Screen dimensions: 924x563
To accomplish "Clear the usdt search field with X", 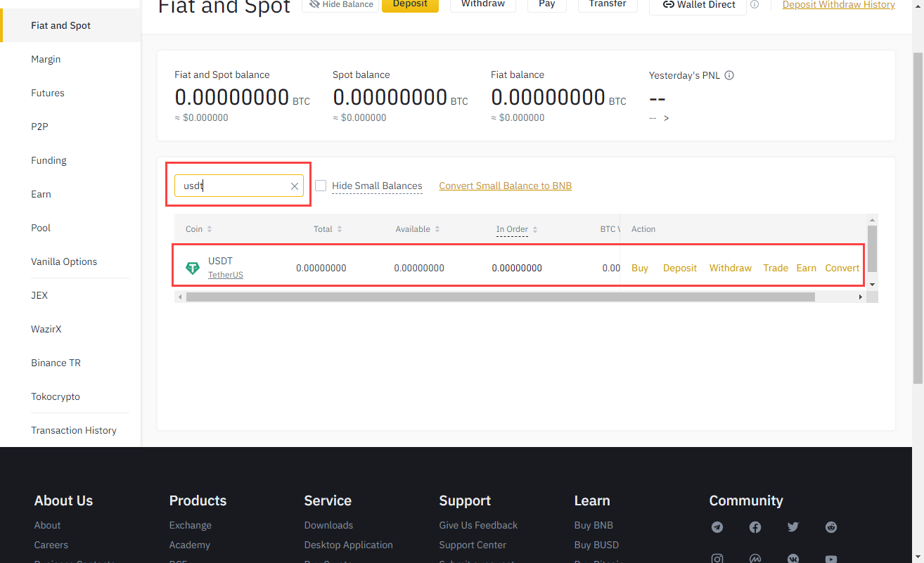I will 295,186.
